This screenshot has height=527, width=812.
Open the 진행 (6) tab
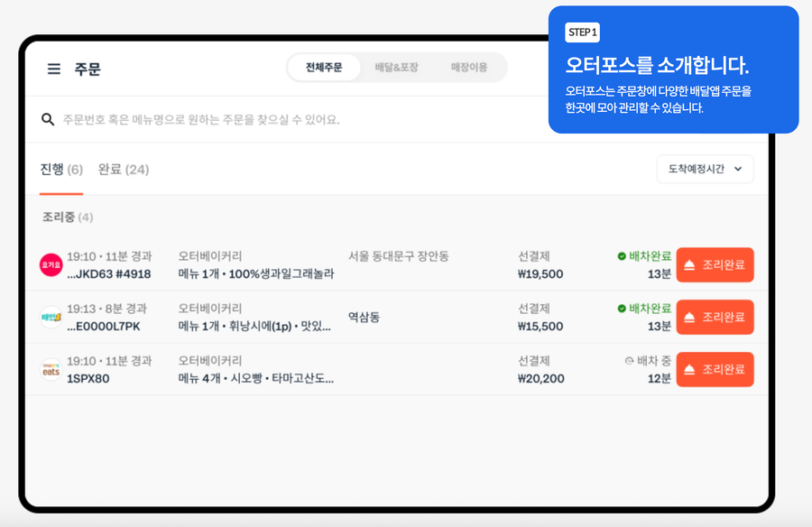coord(61,170)
